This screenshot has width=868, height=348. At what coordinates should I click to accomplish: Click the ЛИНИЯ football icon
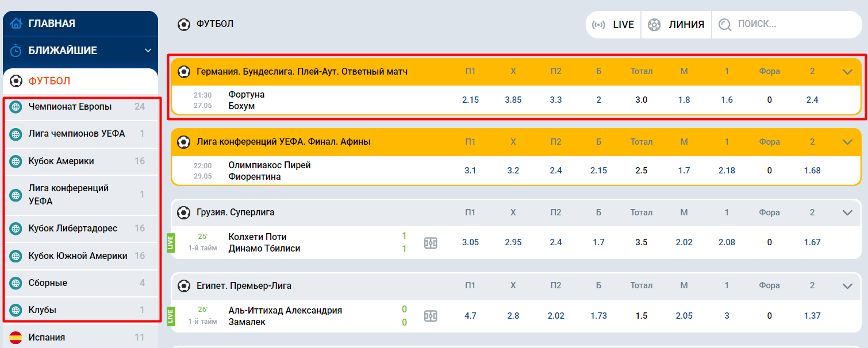[654, 25]
